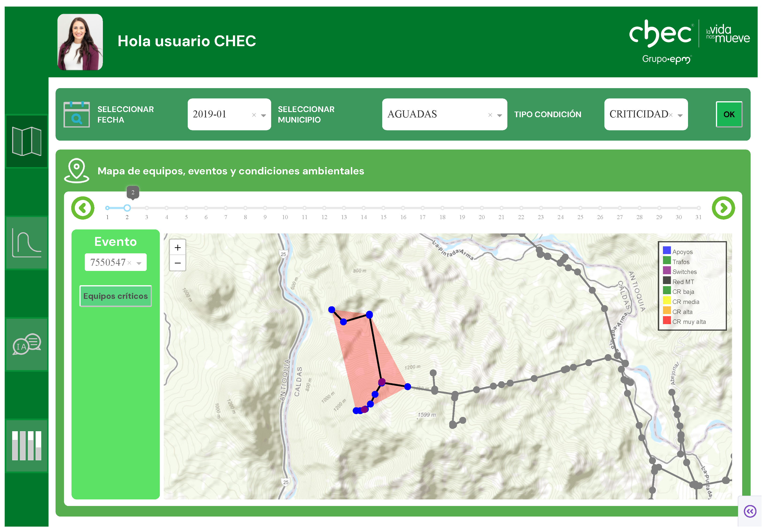Click the calendar search icon
The image size is (767, 532).
point(76,114)
